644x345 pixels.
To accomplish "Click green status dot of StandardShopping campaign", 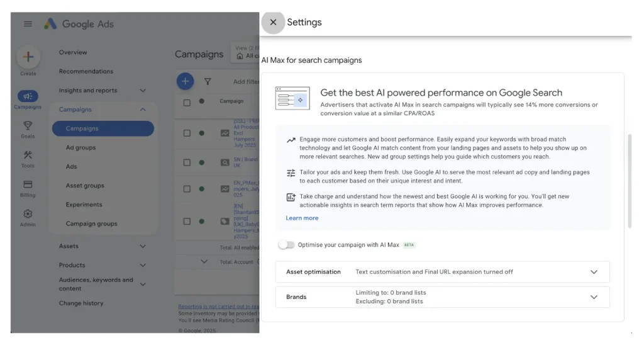I will [x=202, y=221].
